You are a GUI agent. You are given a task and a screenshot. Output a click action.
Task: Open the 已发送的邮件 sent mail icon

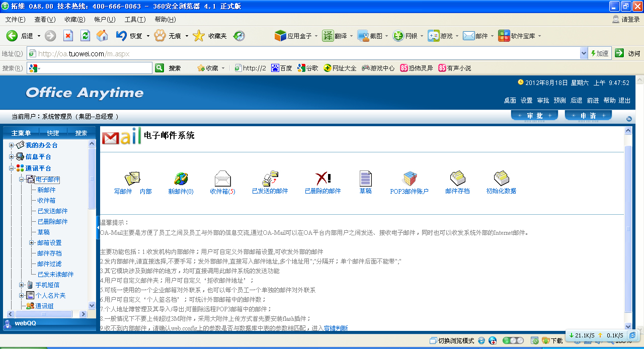(x=270, y=179)
